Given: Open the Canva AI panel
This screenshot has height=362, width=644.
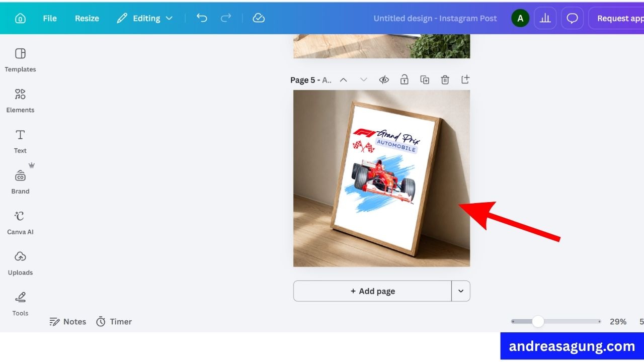Looking at the screenshot, I should 20,223.
